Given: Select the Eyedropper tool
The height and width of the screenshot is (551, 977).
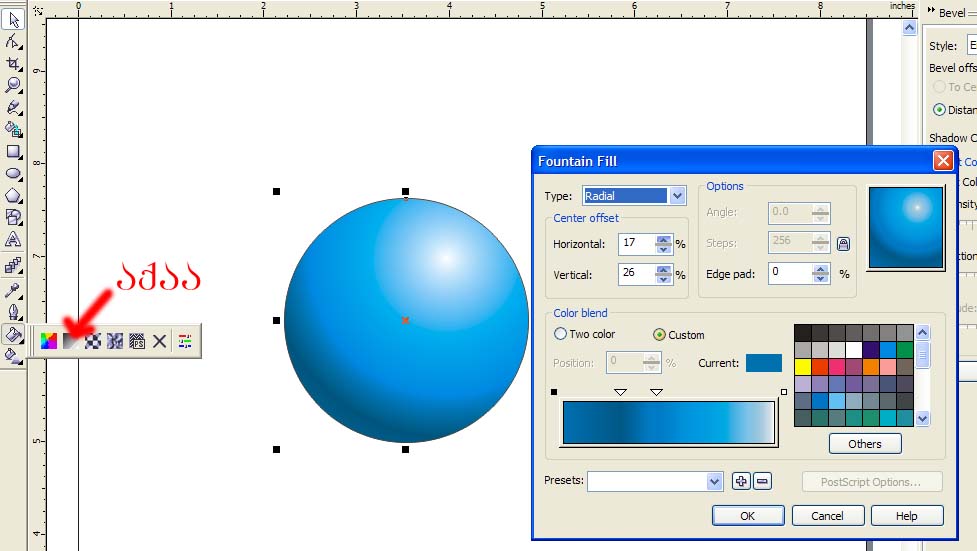Looking at the screenshot, I should tap(13, 290).
